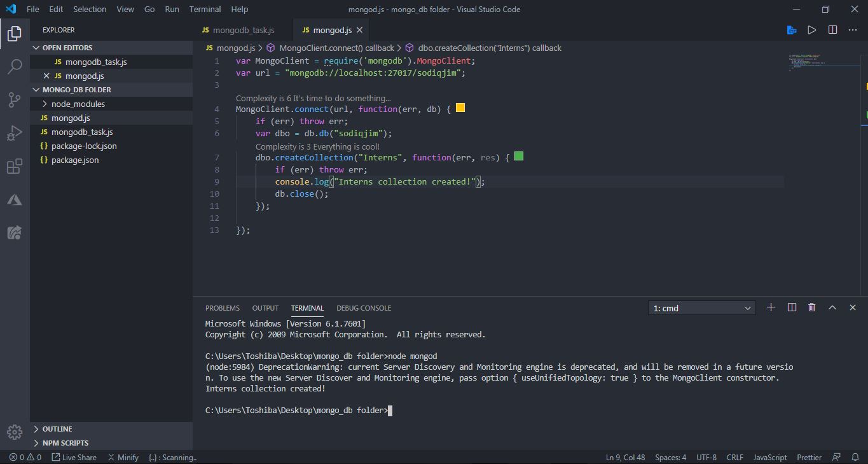Open the Run menu
Viewport: 868px width, 464px height.
(172, 9)
